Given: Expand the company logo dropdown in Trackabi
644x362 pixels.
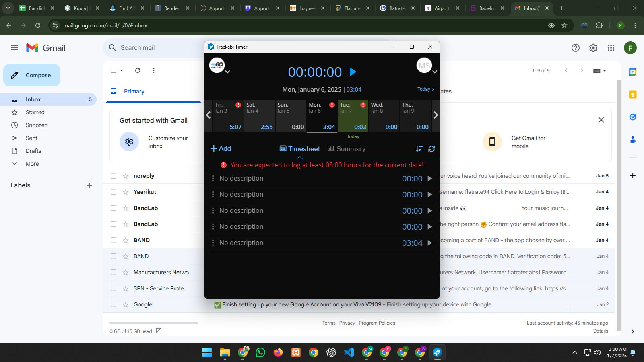Looking at the screenshot, I should coord(227,72).
